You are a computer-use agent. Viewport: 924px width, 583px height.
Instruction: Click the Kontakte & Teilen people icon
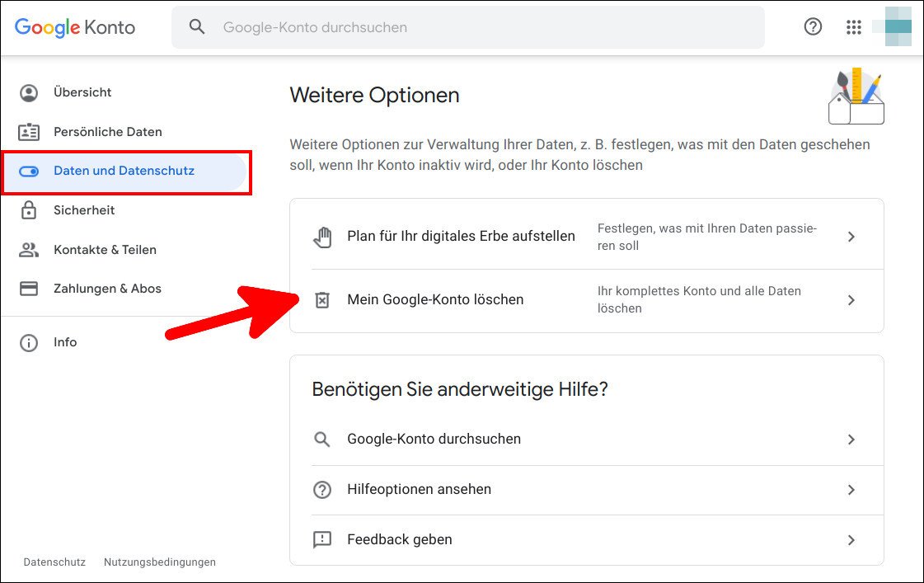coord(29,250)
